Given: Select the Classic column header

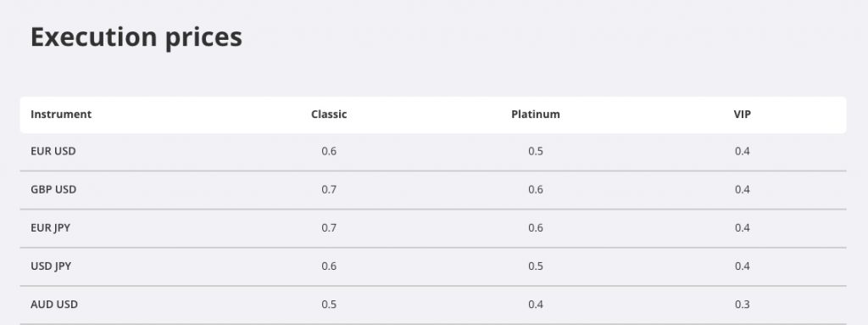Looking at the screenshot, I should coord(329,115).
